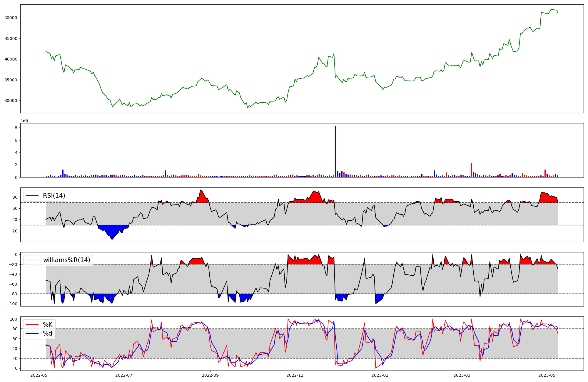The height and width of the screenshot is (382, 588).
Task: Click the red RSI overbought peak near 2022-09
Action: (202, 196)
